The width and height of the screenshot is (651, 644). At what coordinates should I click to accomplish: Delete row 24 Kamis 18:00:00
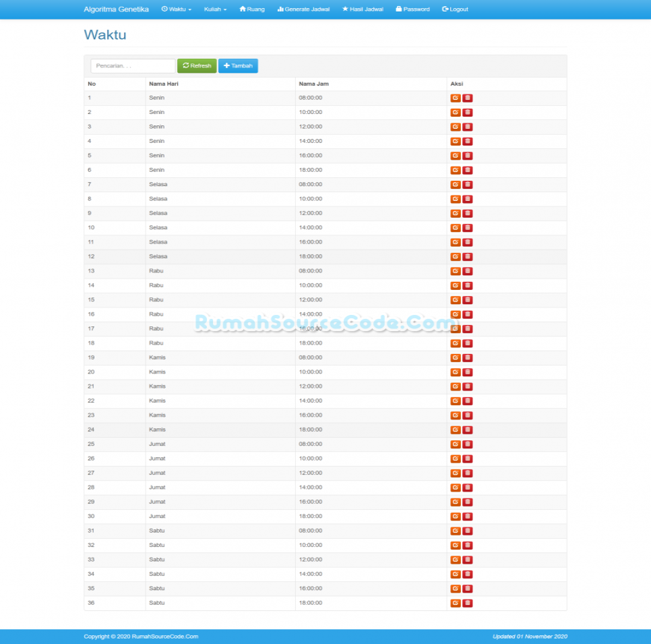point(468,430)
